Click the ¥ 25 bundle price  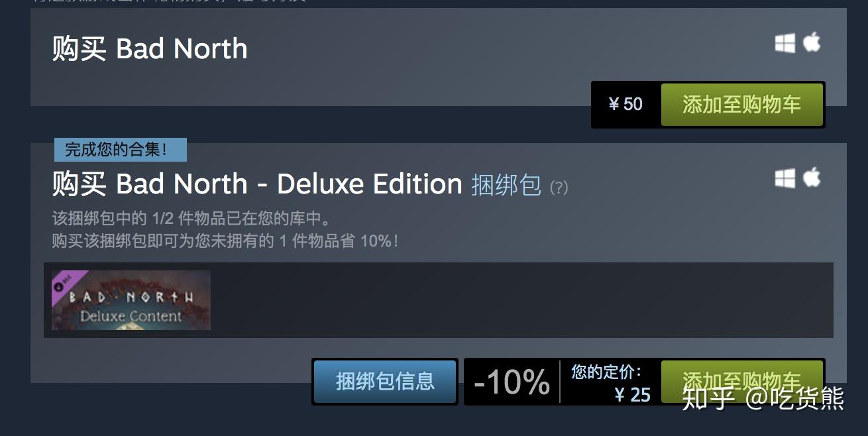point(633,395)
